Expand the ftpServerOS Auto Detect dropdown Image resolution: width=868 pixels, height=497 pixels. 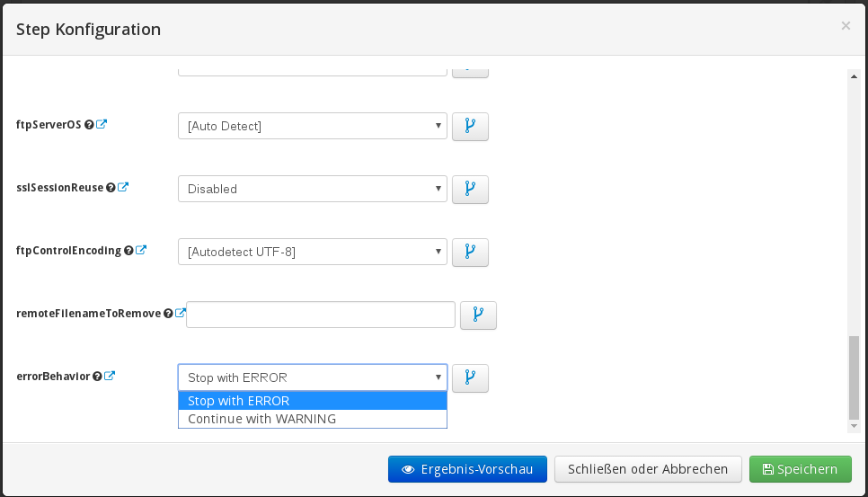(x=312, y=126)
